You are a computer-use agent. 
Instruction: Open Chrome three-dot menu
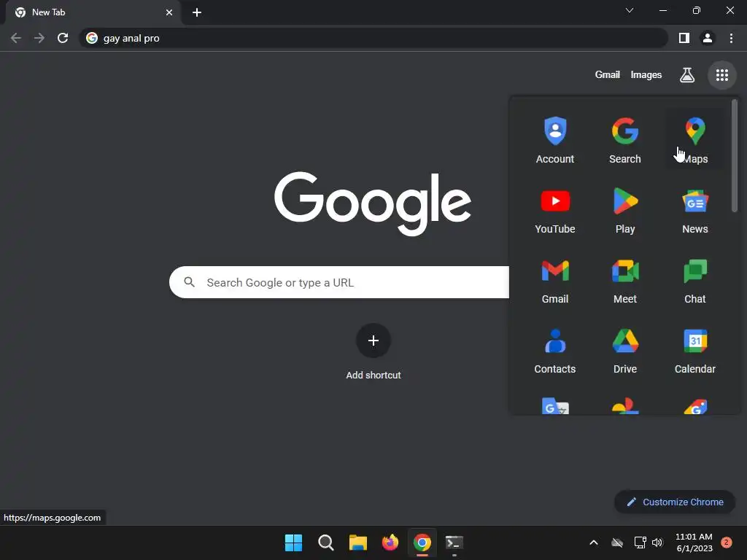[x=731, y=38]
